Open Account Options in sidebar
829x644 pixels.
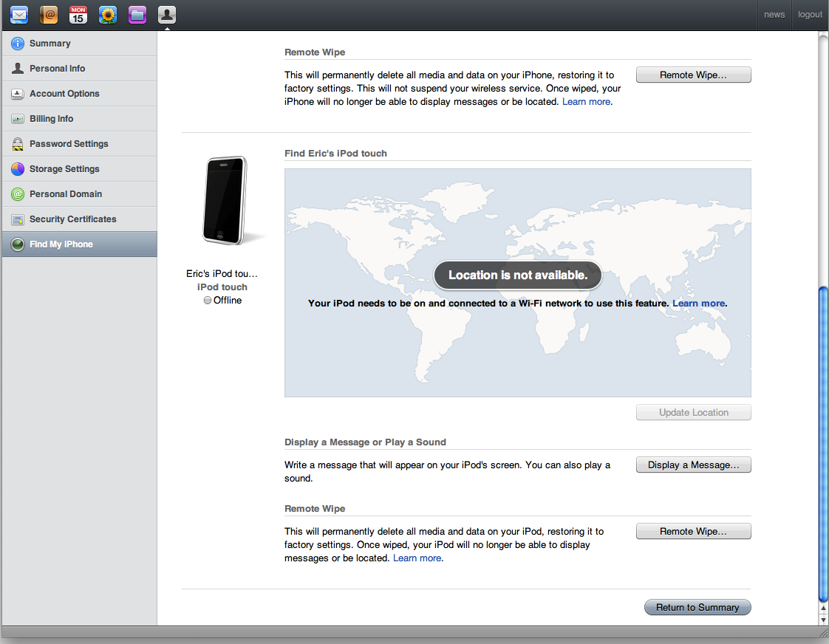pos(79,94)
